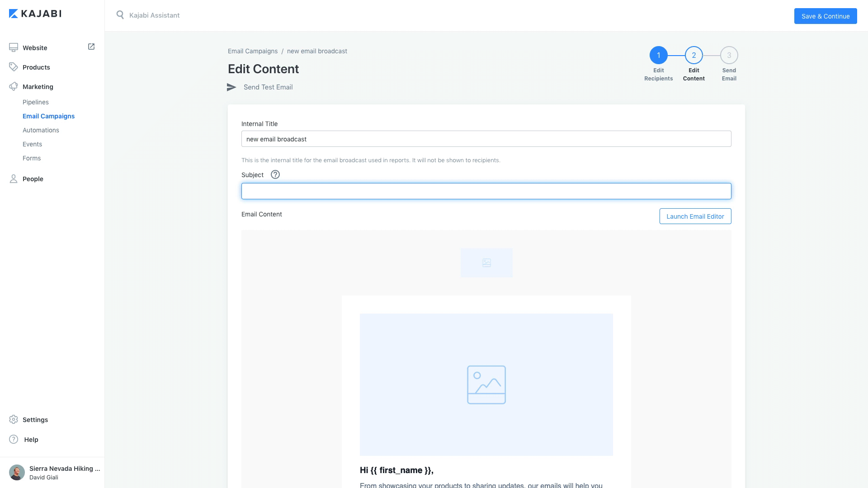Click the search magnifier icon
Viewport: 868px width, 488px height.
pos(120,15)
